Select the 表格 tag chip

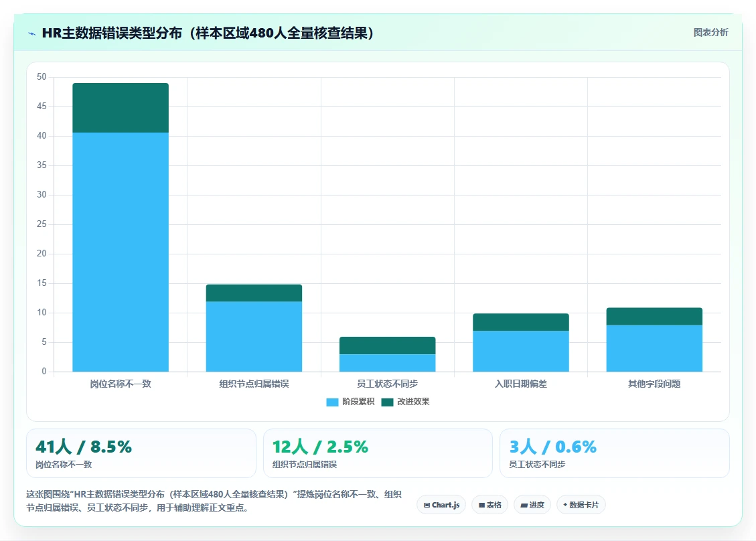click(490, 505)
